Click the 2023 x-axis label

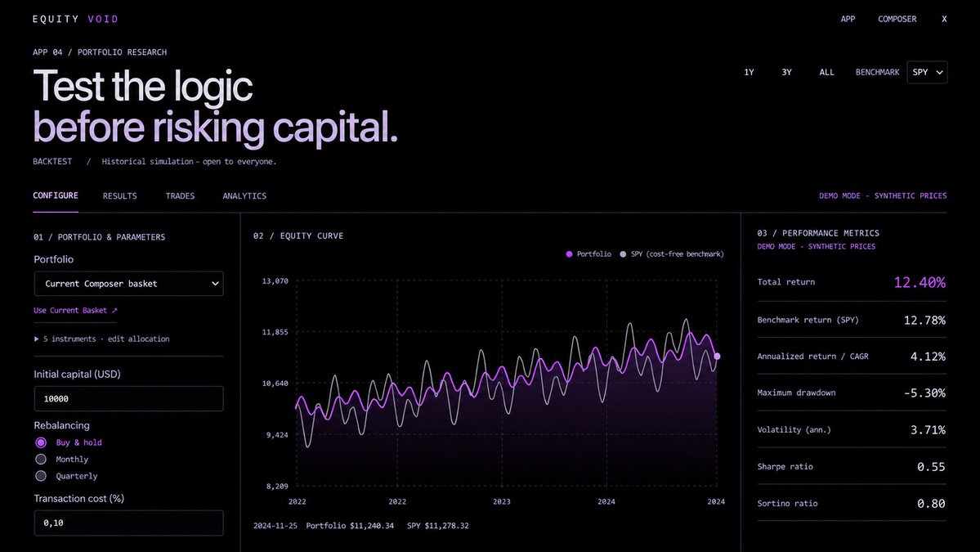pos(501,501)
